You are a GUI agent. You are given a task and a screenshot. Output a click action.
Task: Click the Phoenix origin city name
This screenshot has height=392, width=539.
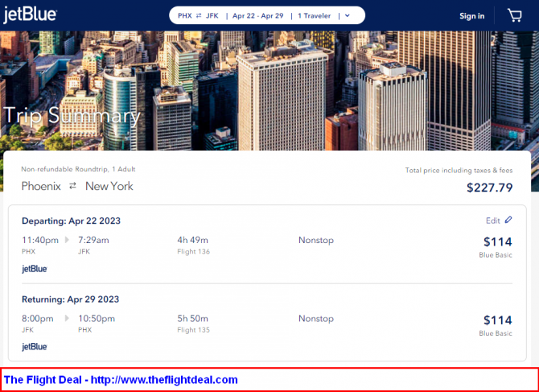[x=41, y=186]
